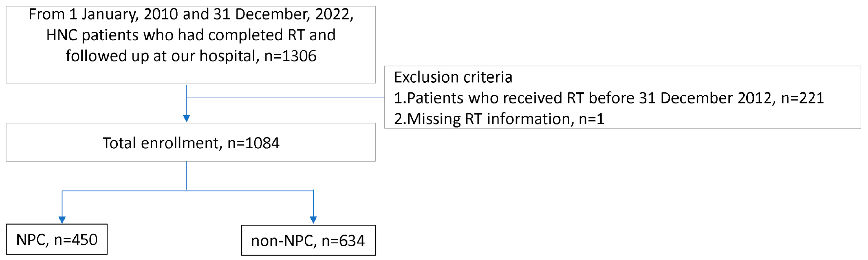Click the arrowhead pointing to non-NPC box
Viewport: 868px width, 260px height.
(x=313, y=220)
